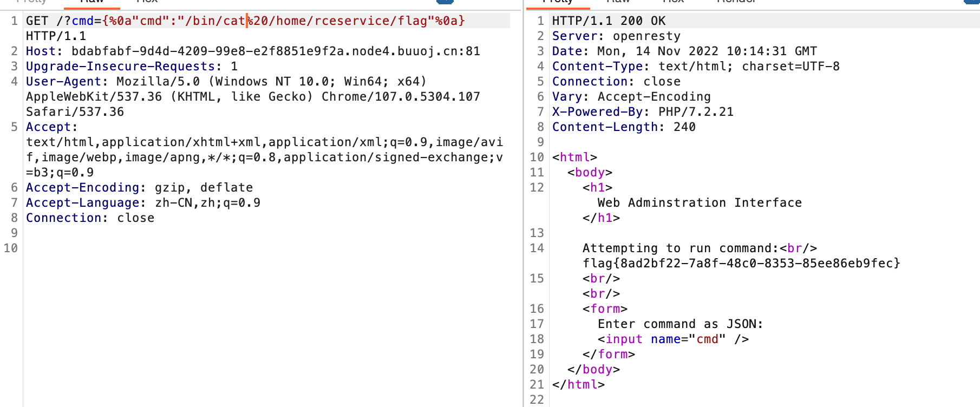Click the 'Accept-Language' header name
980x407 pixels.
(x=82, y=202)
